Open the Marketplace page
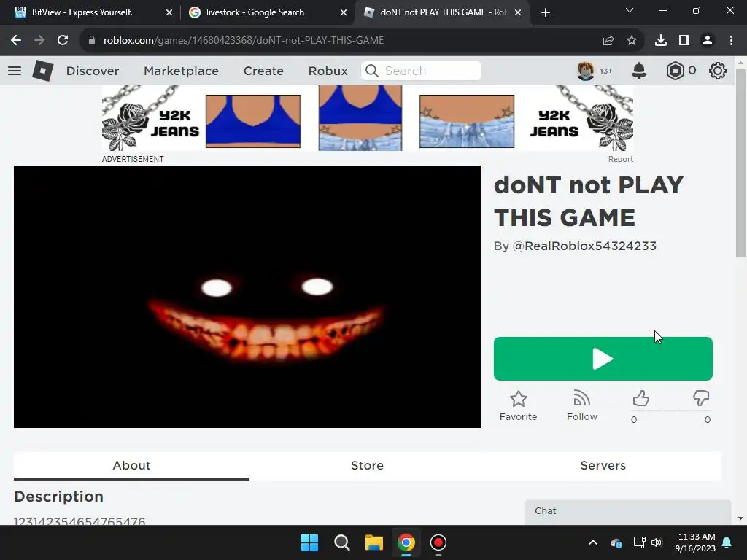747x560 pixels. tap(181, 71)
